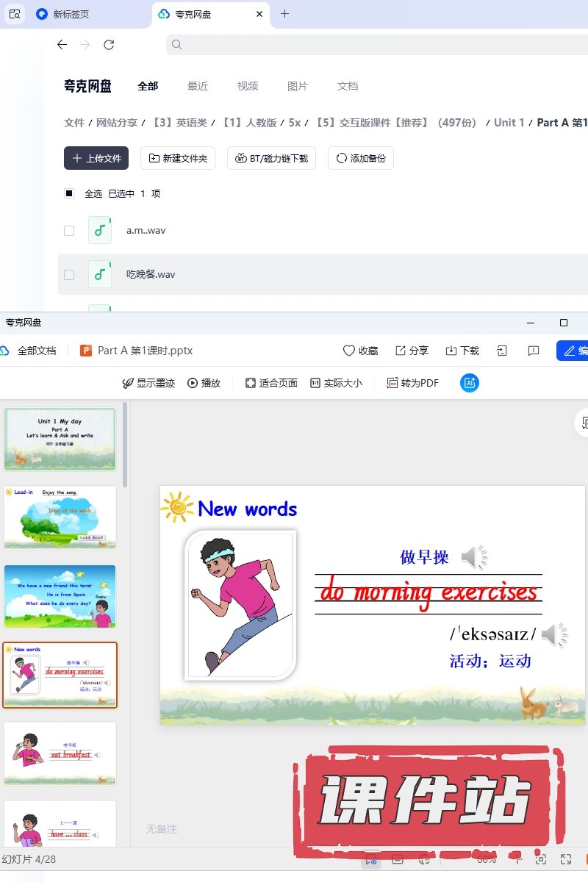Select the eat breakfast slide thumbnail
The image size is (588, 882).
[60, 753]
